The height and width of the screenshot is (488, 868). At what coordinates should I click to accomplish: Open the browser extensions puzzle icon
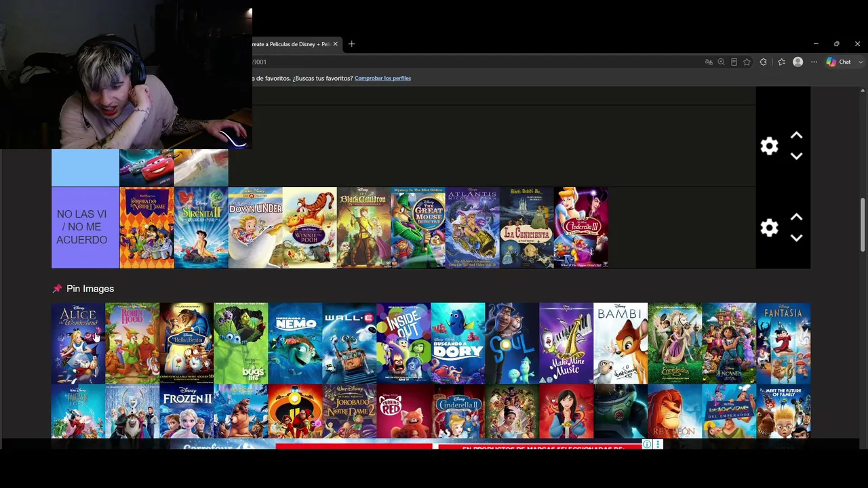click(x=764, y=62)
